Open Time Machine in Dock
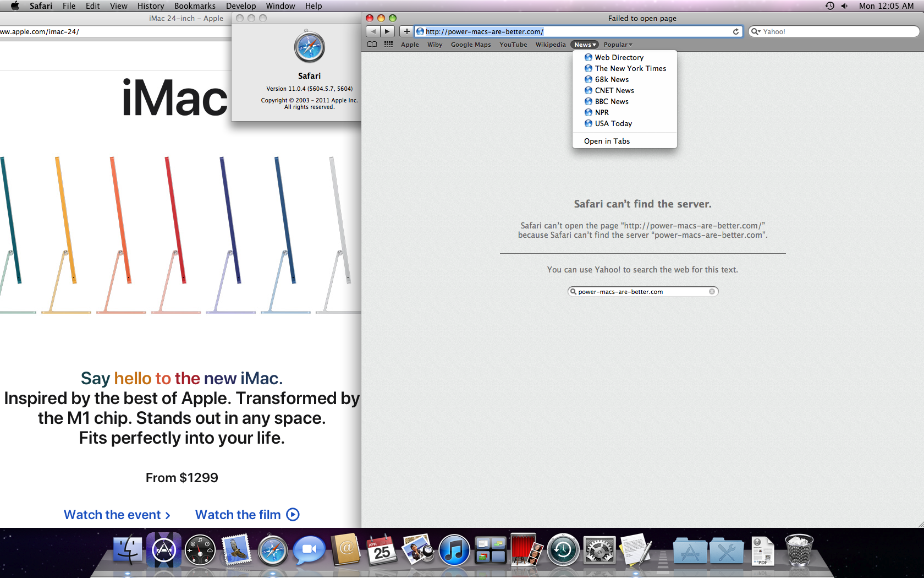924x578 pixels. [x=563, y=550]
